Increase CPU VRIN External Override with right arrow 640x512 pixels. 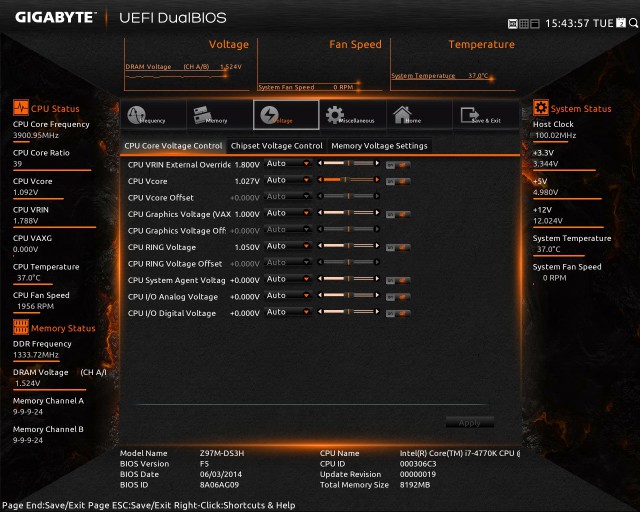377,163
